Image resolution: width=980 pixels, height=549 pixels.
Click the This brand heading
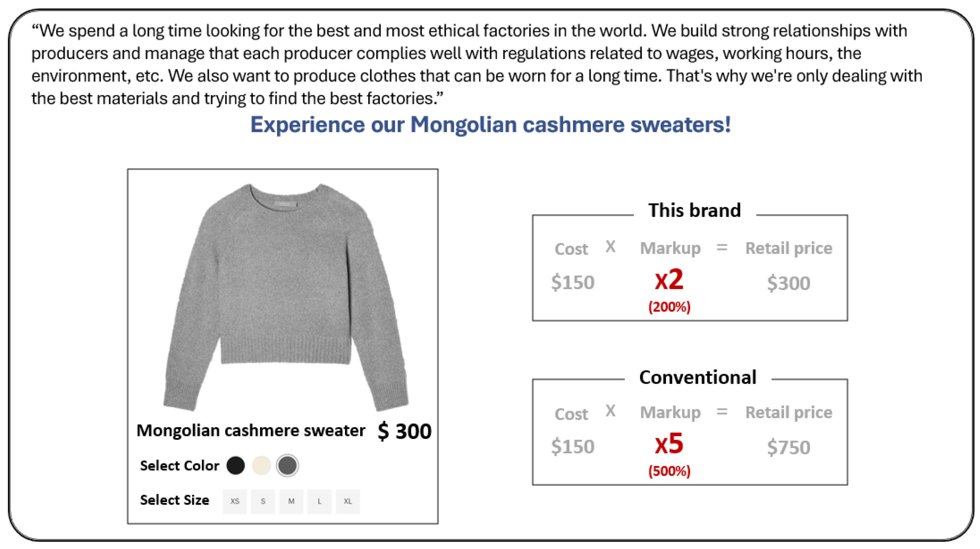(695, 210)
